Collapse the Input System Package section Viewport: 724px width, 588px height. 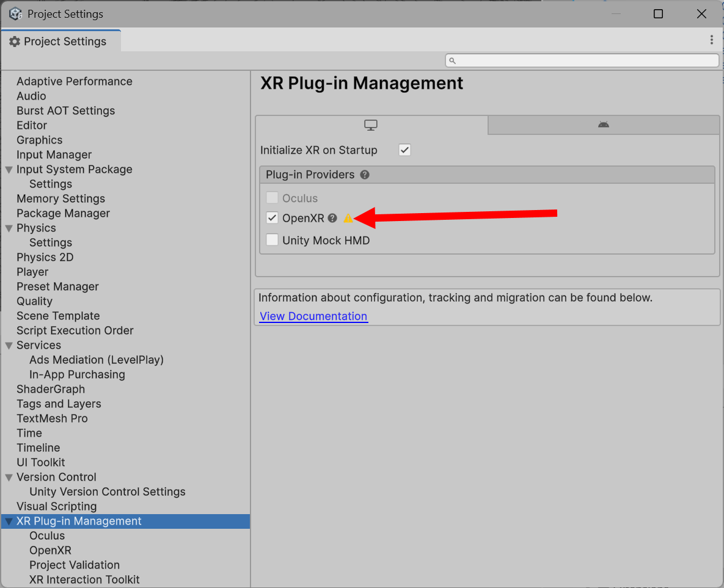pyautogui.click(x=9, y=170)
